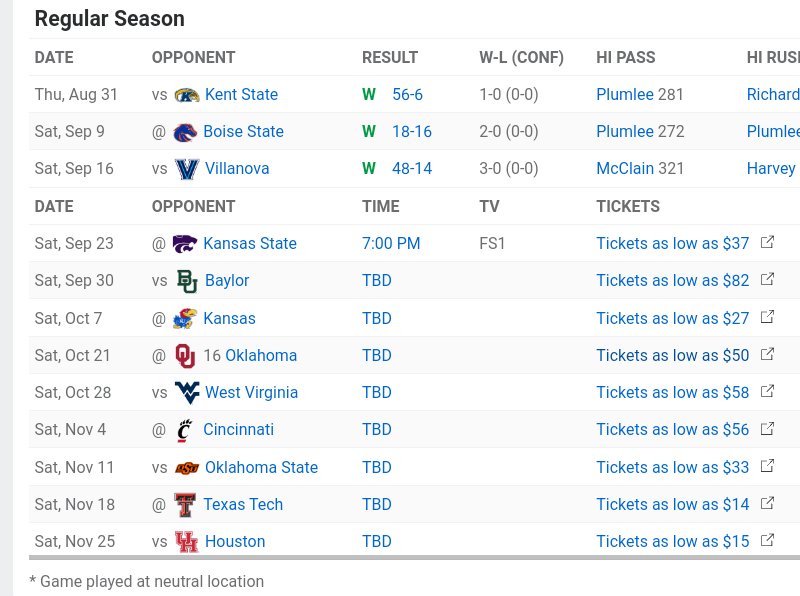The height and width of the screenshot is (596, 800).
Task: Open the 56-6 Kent State game result
Action: pos(407,95)
